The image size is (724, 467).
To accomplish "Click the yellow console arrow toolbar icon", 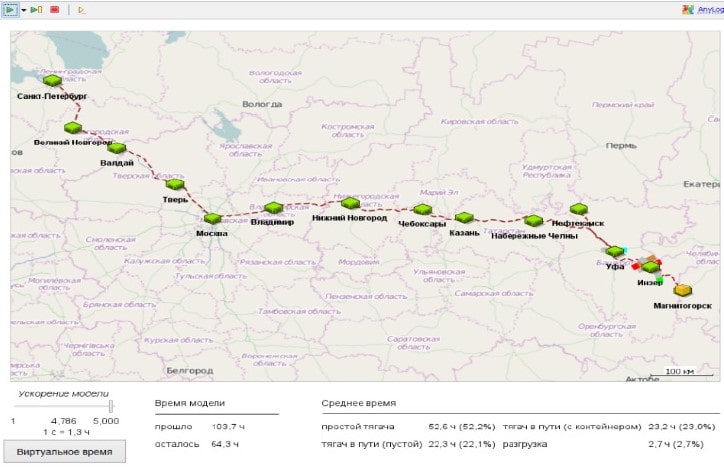I will click(x=81, y=9).
